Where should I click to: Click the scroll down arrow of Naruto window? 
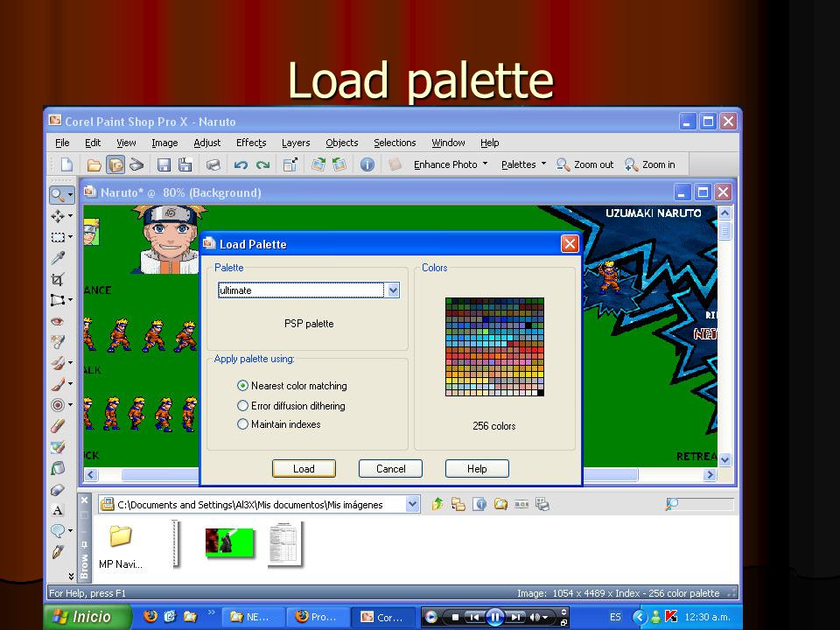724,459
